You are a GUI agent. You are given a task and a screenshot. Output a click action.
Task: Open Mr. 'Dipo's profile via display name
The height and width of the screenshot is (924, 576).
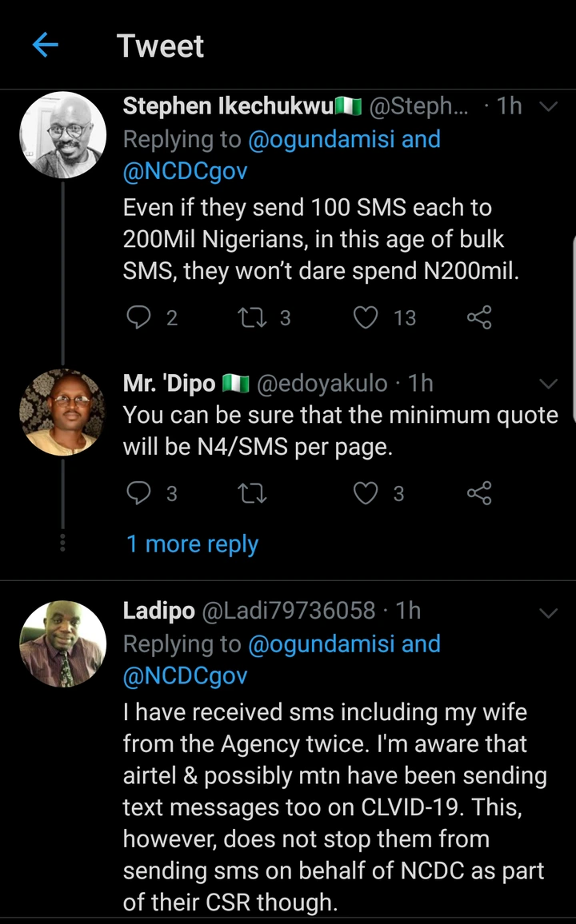(x=169, y=384)
